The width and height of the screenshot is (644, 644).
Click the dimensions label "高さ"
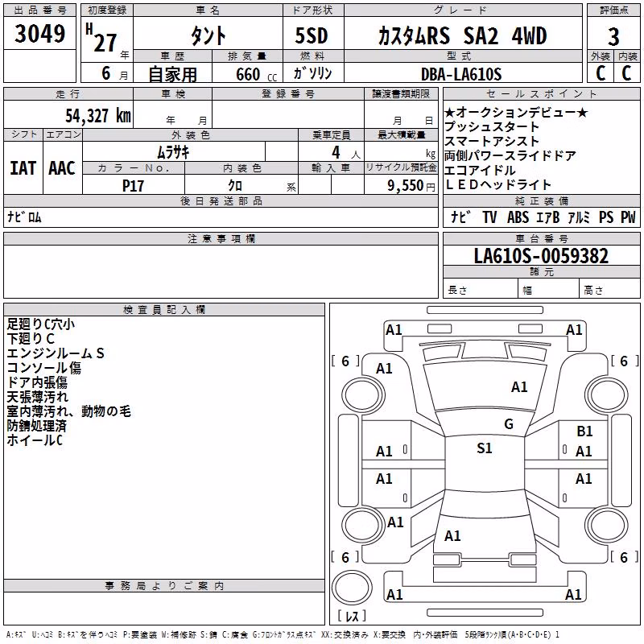(593, 290)
